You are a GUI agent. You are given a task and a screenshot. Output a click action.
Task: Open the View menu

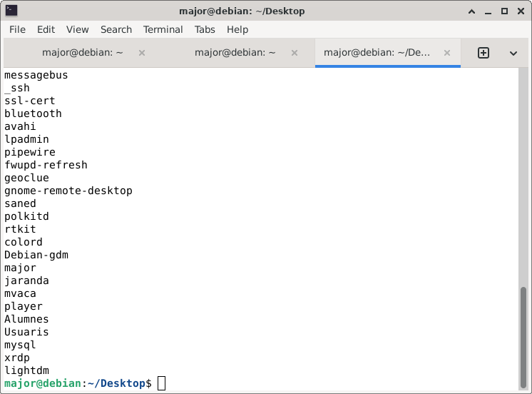[78, 29]
